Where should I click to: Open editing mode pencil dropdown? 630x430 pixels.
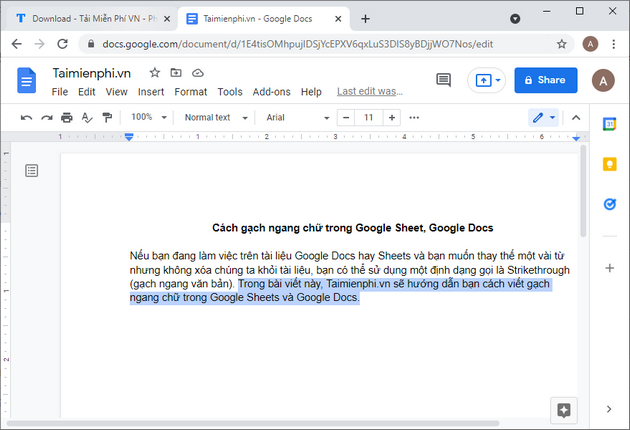(x=544, y=118)
